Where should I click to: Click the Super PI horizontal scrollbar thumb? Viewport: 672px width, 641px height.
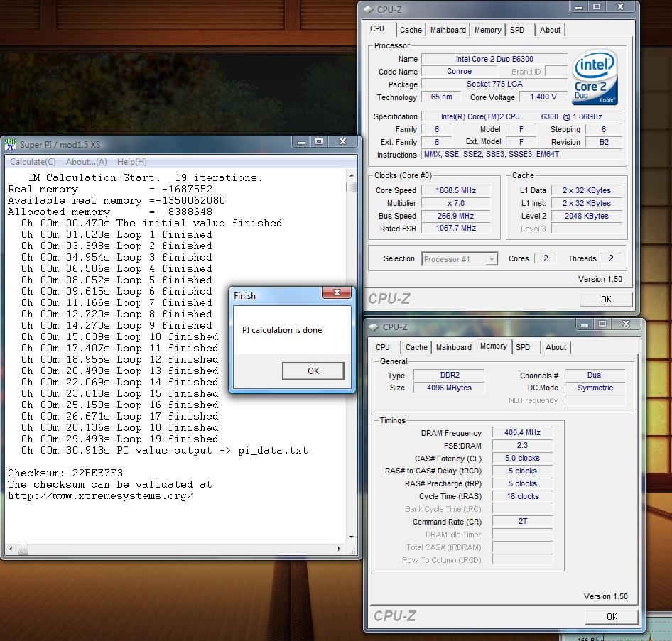[23, 549]
